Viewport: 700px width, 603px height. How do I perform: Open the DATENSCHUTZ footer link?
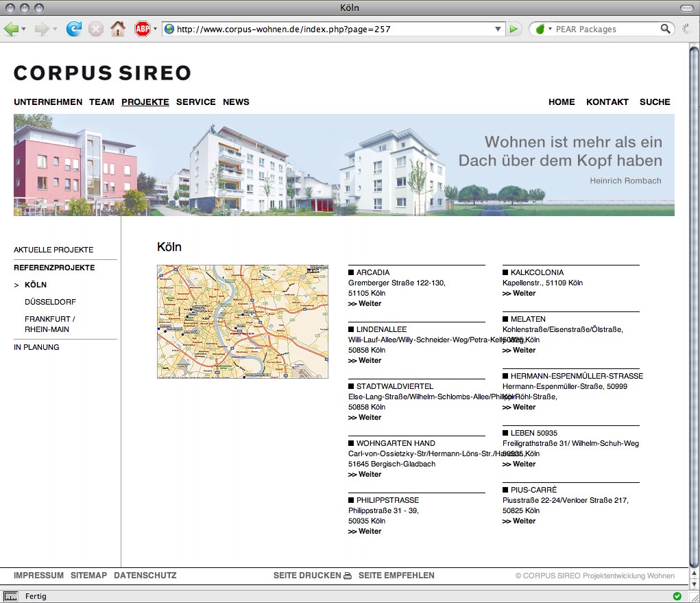(145, 576)
